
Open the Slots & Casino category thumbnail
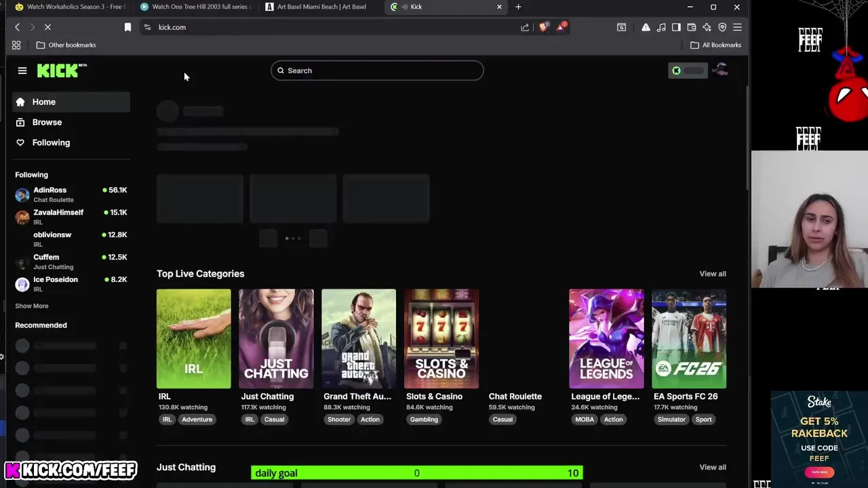(441, 339)
